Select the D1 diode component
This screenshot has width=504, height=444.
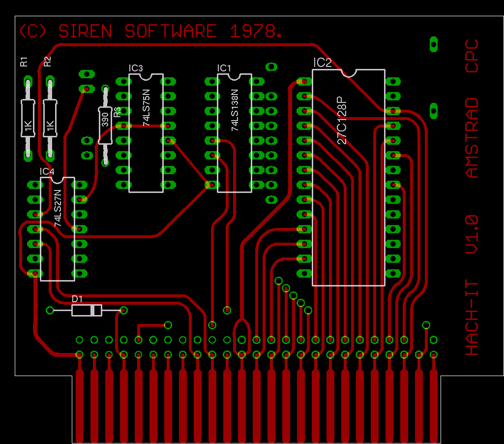click(87, 310)
